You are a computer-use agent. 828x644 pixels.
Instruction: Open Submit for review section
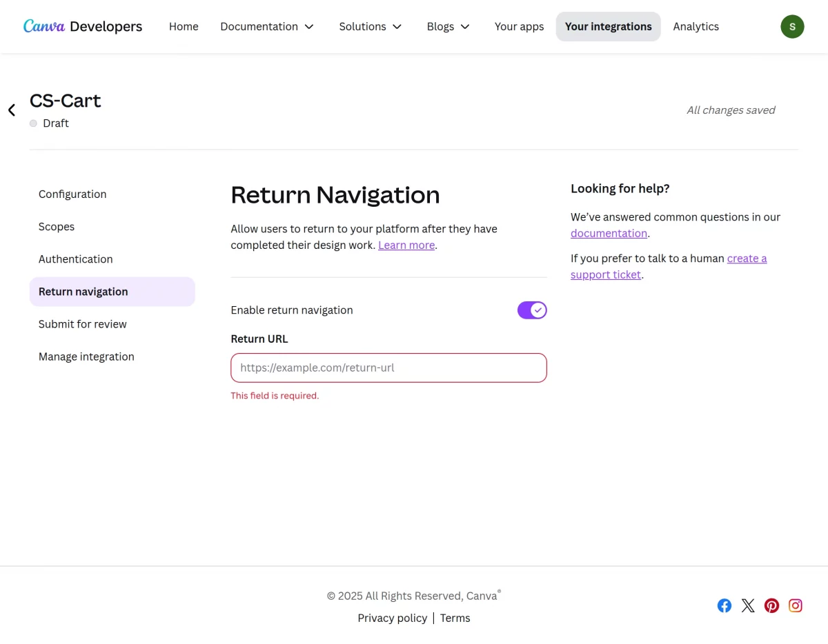(x=112, y=324)
